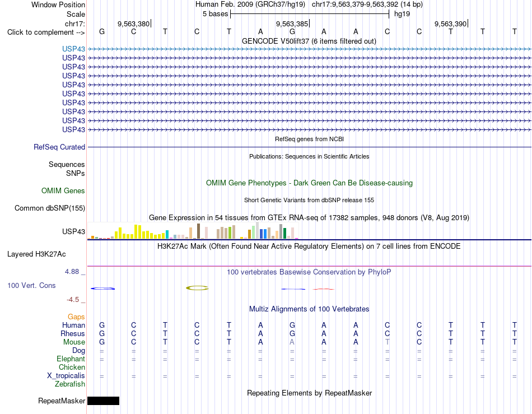
Task: Click 'Human Feb. 2009 (GRCh37/hg19)' header text
Action: click(250, 4)
